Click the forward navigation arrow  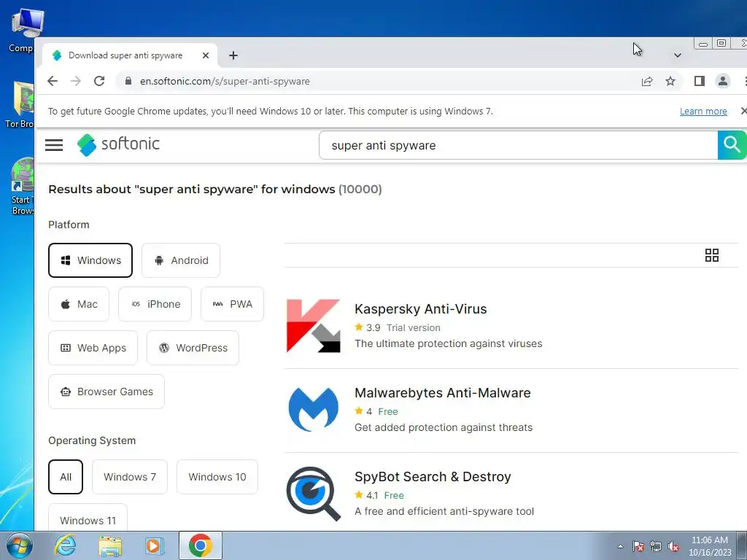pyautogui.click(x=76, y=81)
